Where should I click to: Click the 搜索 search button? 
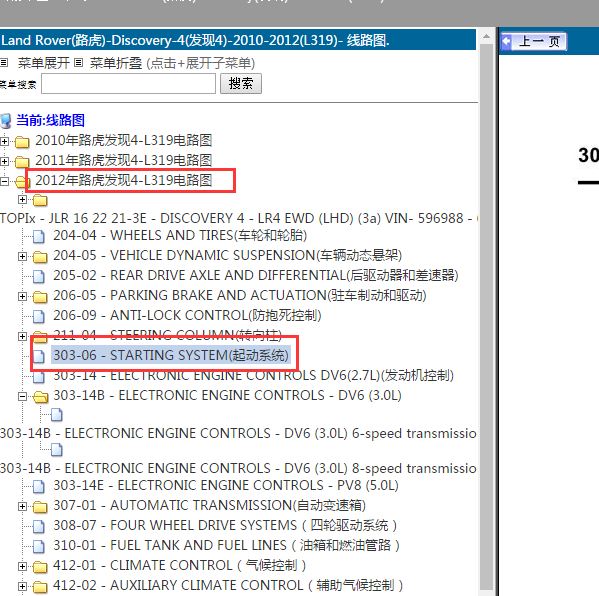pyautogui.click(x=241, y=83)
